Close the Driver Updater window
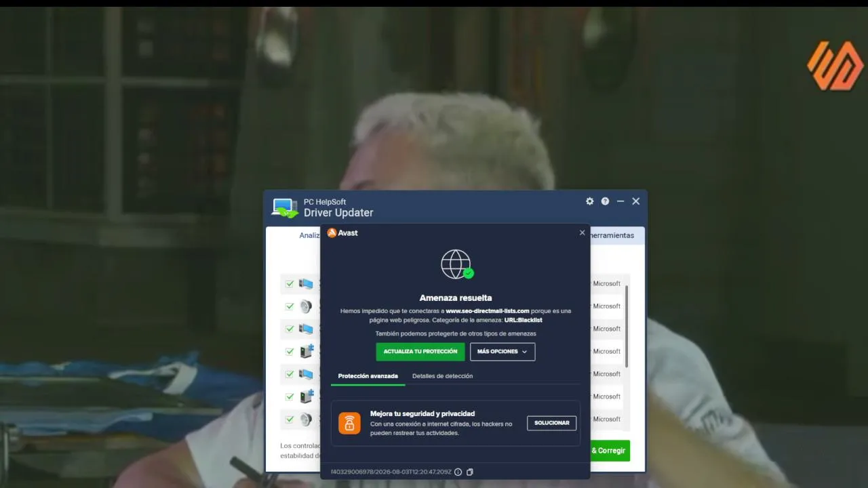This screenshot has width=868, height=488. 636,201
